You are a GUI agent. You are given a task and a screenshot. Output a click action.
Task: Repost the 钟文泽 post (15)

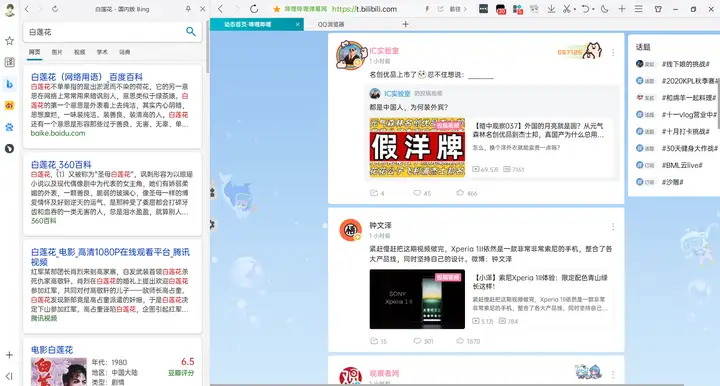[379, 341]
